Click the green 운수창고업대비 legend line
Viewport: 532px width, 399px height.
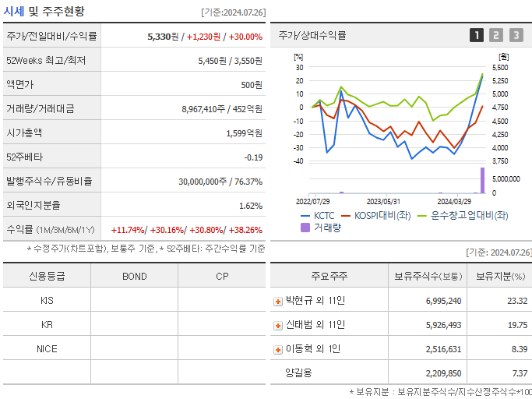421,216
